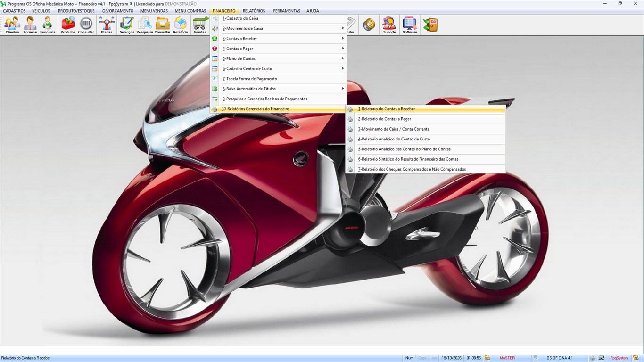This screenshot has width=644, height=362.
Task: Open 6-Relatório Sintético do Resultado Financeiro
Action: pyautogui.click(x=425, y=159)
